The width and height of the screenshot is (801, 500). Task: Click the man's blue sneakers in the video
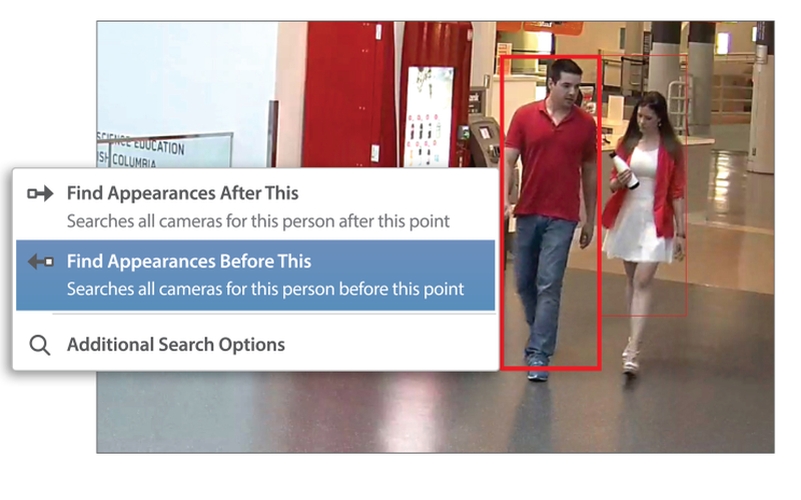537,367
